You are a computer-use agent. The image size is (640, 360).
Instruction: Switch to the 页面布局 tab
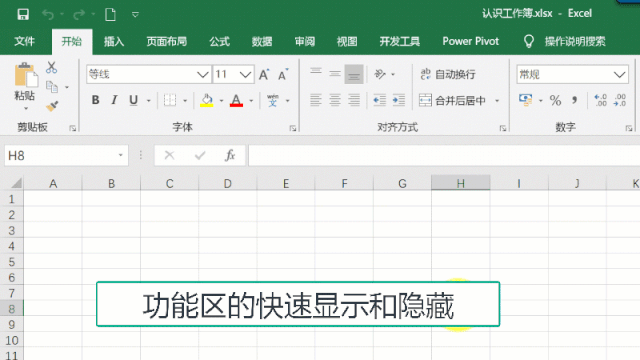click(167, 42)
